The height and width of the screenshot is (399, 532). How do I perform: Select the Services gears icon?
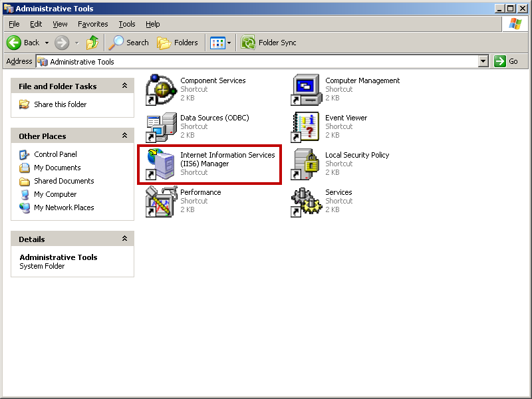tap(307, 202)
